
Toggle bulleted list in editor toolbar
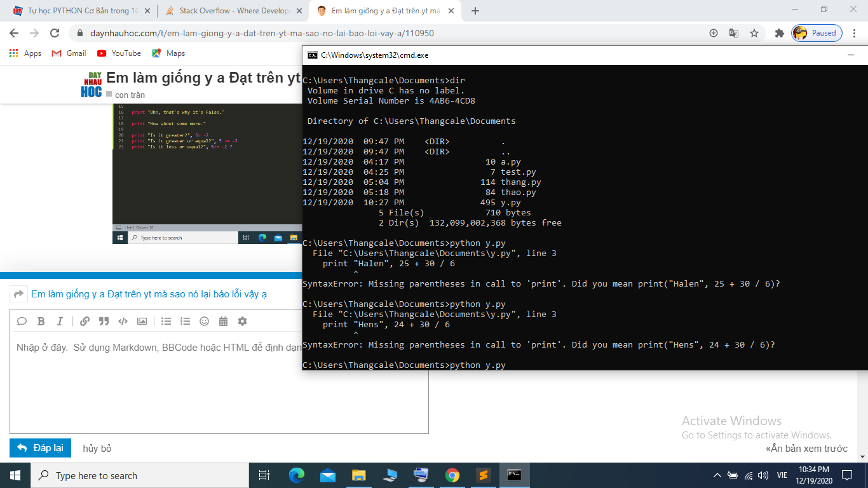point(166,322)
